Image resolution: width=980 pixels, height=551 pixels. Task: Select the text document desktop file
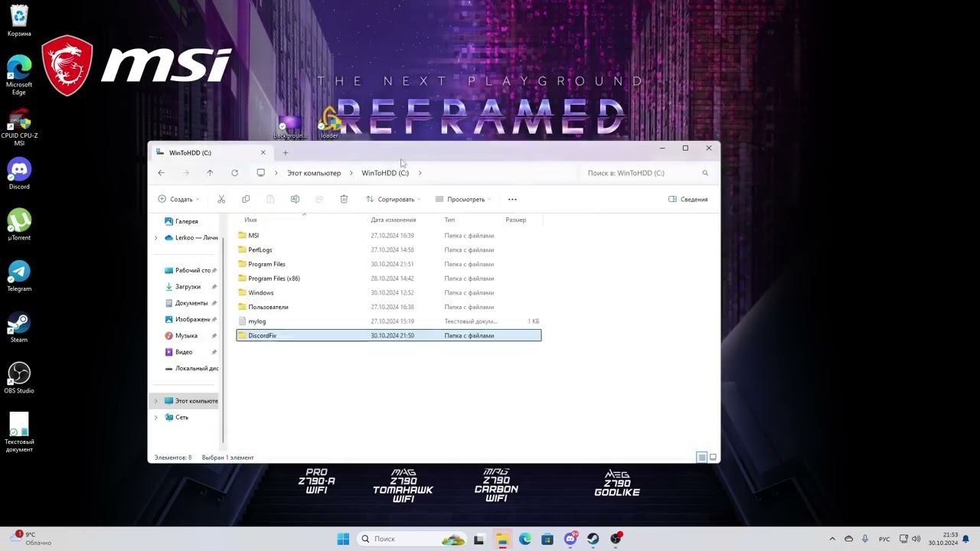19,432
